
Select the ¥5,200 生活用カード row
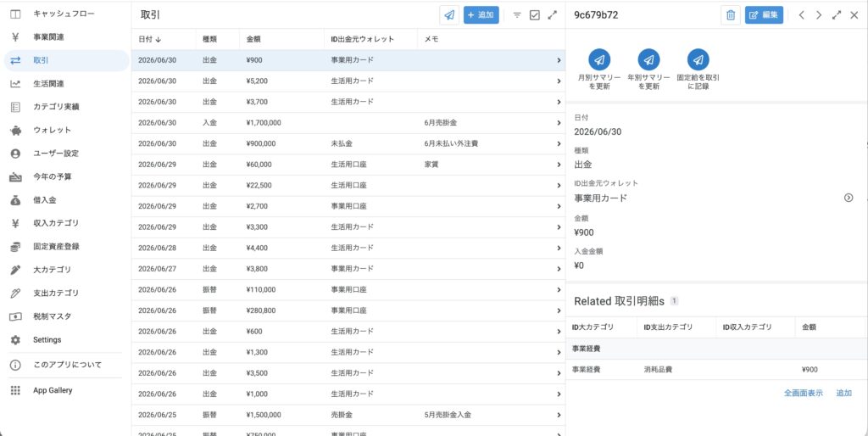click(x=348, y=81)
